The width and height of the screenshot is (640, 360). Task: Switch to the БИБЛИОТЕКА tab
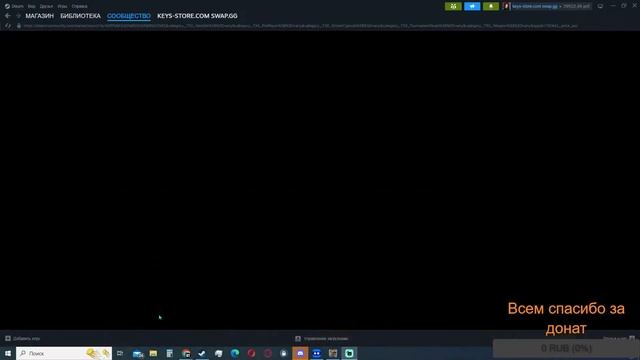tap(80, 16)
